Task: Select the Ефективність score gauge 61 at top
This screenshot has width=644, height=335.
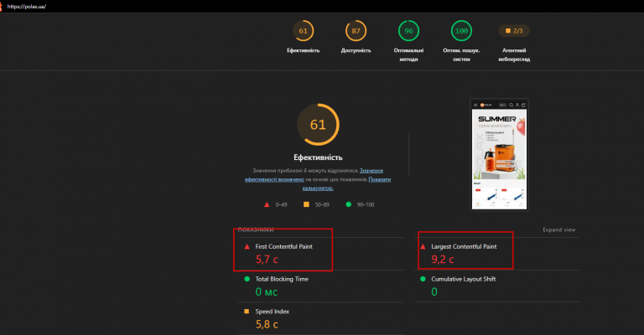Action: coord(303,31)
